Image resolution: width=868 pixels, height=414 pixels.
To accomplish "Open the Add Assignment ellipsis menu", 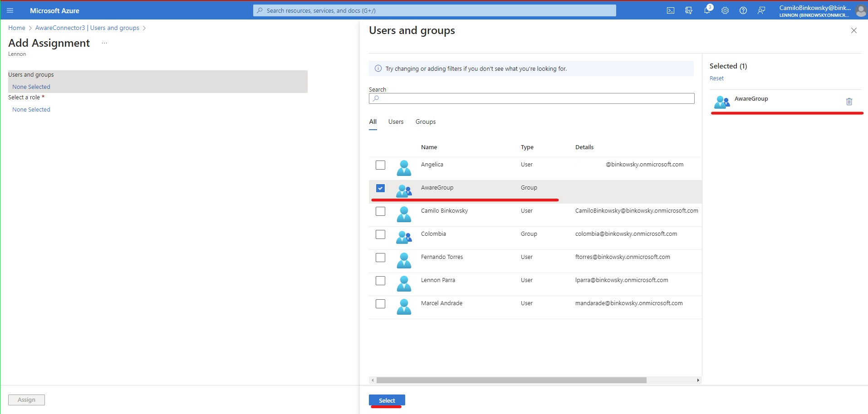I will [104, 43].
